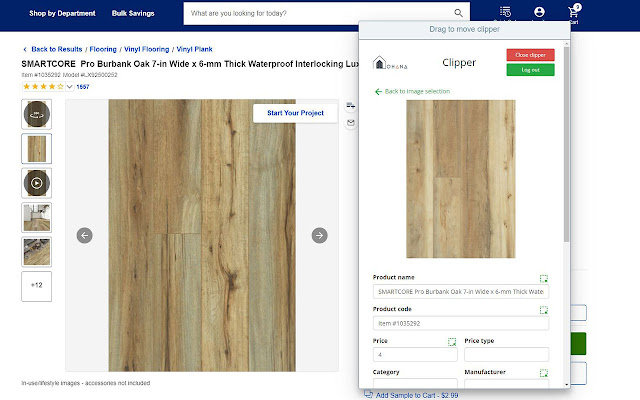Click the back chevron before Back to Results
Viewport: 640px width, 400px height.
coord(25,49)
